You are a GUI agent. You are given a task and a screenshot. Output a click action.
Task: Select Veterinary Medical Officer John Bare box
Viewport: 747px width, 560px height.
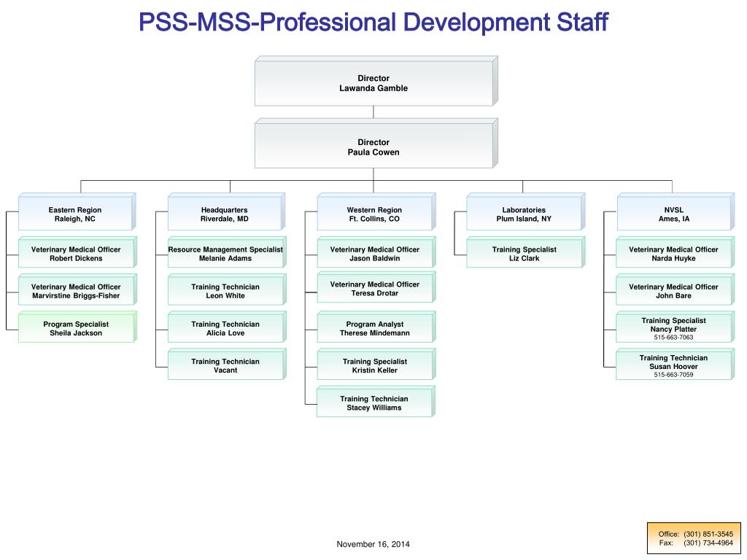coord(676,289)
